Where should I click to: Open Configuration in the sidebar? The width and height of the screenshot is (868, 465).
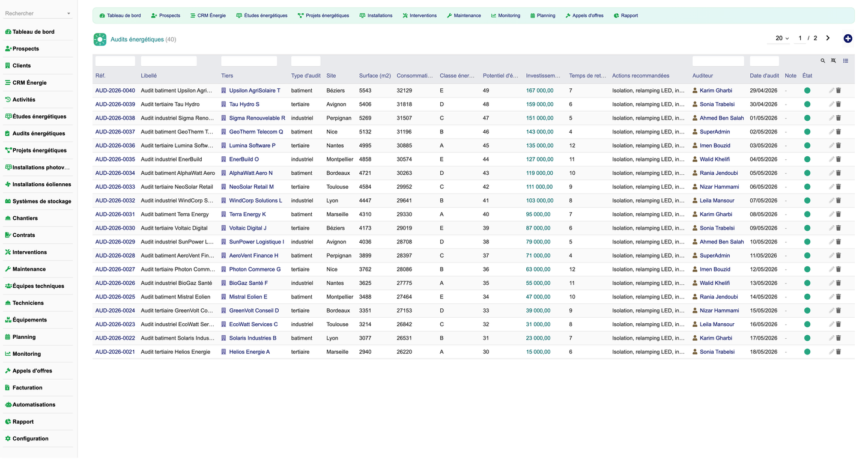point(31,439)
